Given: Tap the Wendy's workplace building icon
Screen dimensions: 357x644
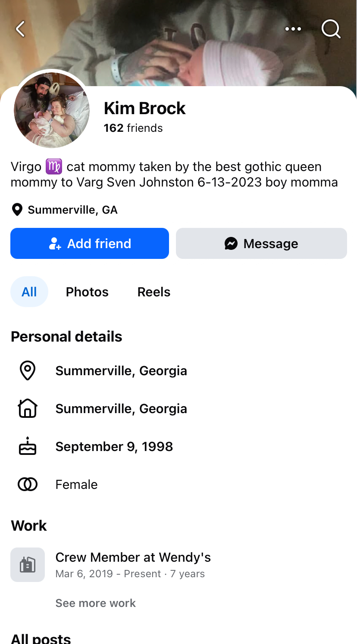Looking at the screenshot, I should click(28, 564).
